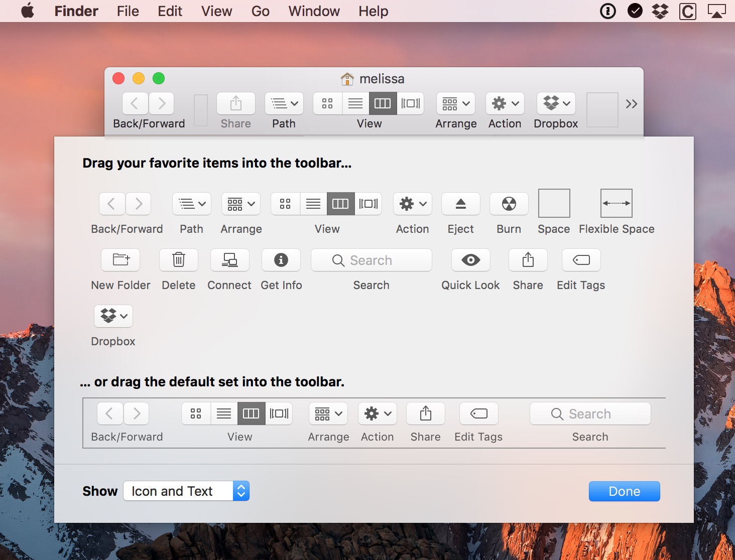Open the Dropbox menu bar icon
The image size is (735, 560).
660,11
